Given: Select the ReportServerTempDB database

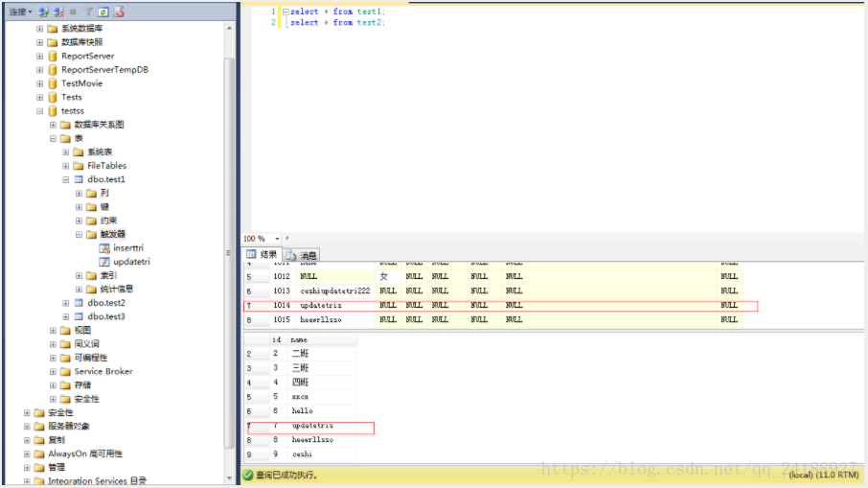Looking at the screenshot, I should pyautogui.click(x=104, y=70).
